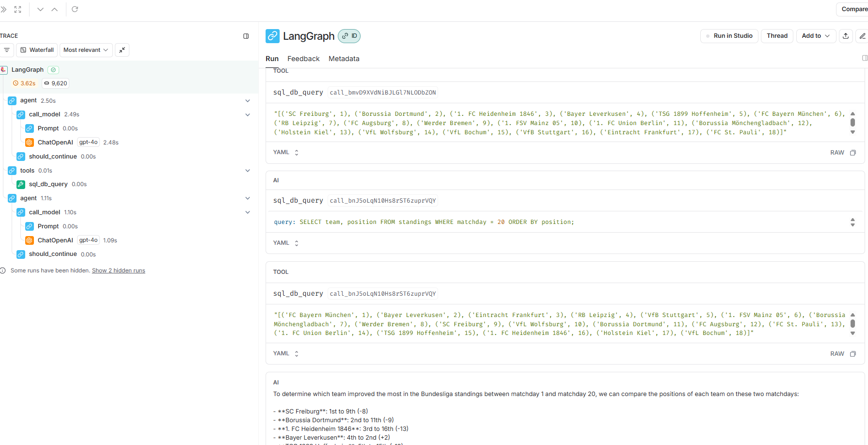The height and width of the screenshot is (445, 868).
Task: Collapse the second agent node
Action: click(x=248, y=198)
